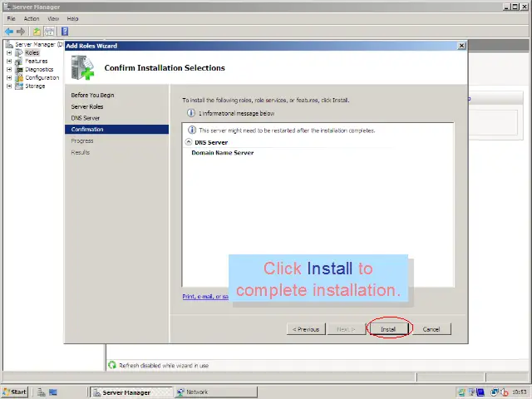Click the volume tray icon
The height and width of the screenshot is (399, 532).
pyautogui.click(x=505, y=392)
